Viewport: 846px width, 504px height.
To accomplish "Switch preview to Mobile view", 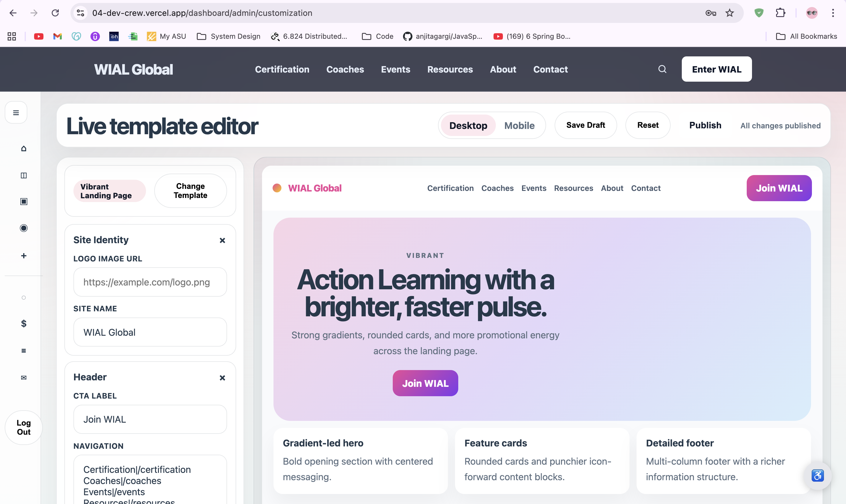I will click(x=519, y=125).
